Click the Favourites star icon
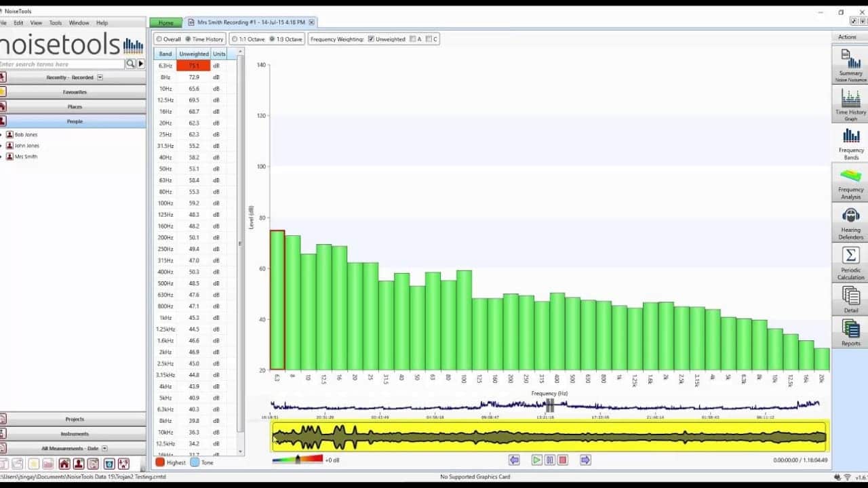Image resolution: width=868 pixels, height=488 pixels. (x=3, y=91)
